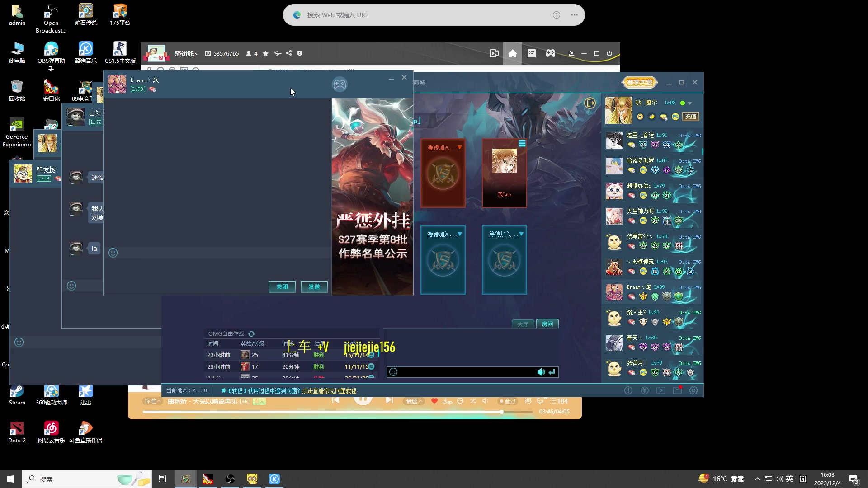Open 严惩外挂 advertisement banner

coord(373,197)
